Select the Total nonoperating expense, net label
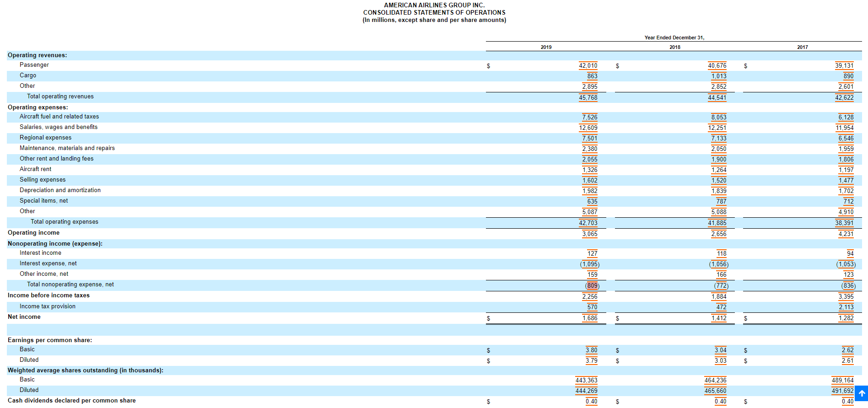The height and width of the screenshot is (408, 868). click(x=70, y=285)
